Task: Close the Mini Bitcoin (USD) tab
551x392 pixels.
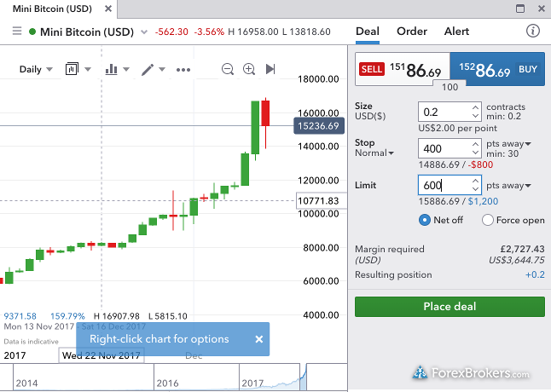Action: (x=108, y=9)
